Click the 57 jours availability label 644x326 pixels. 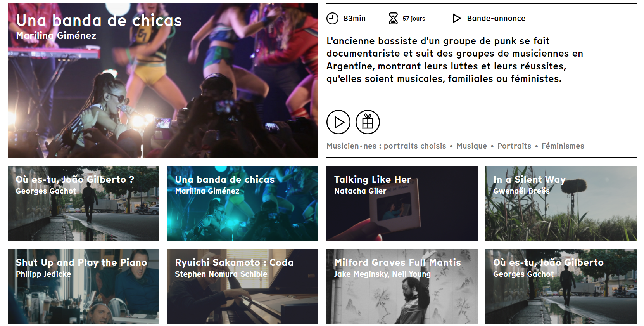tap(414, 18)
